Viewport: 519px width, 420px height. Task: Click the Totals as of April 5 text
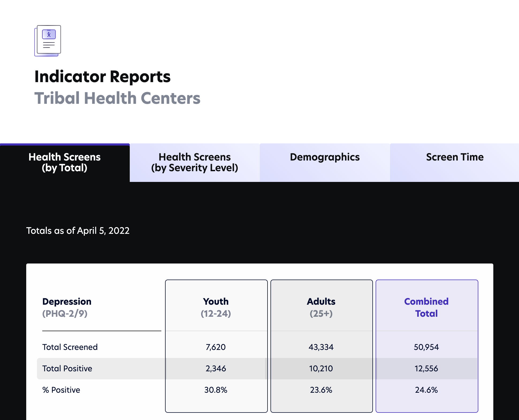(78, 231)
